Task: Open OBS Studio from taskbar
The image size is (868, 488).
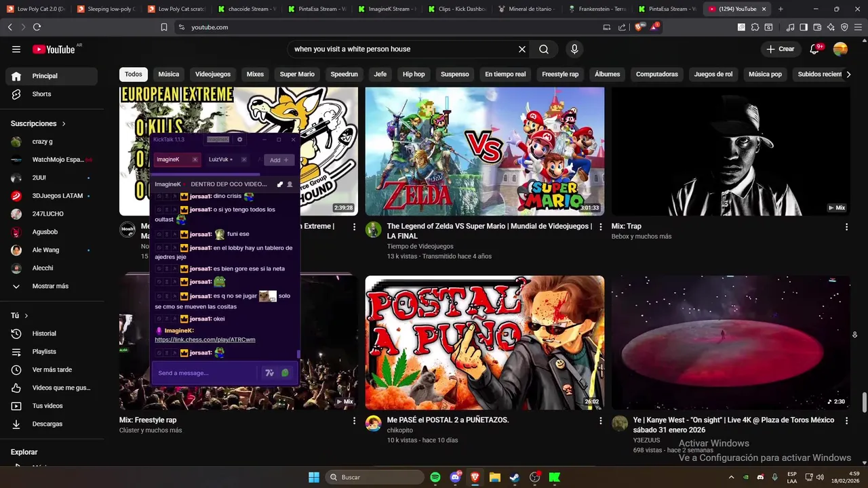Action: point(534,477)
